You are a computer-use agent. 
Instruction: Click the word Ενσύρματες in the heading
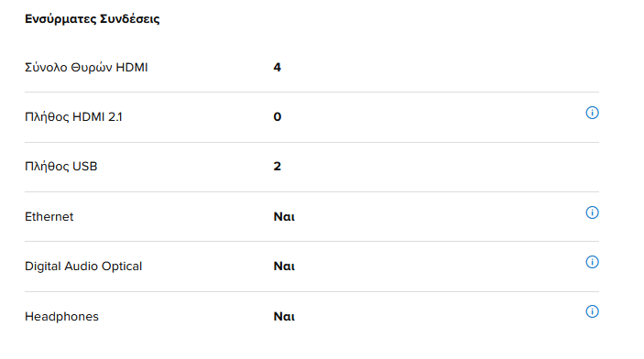(x=60, y=19)
